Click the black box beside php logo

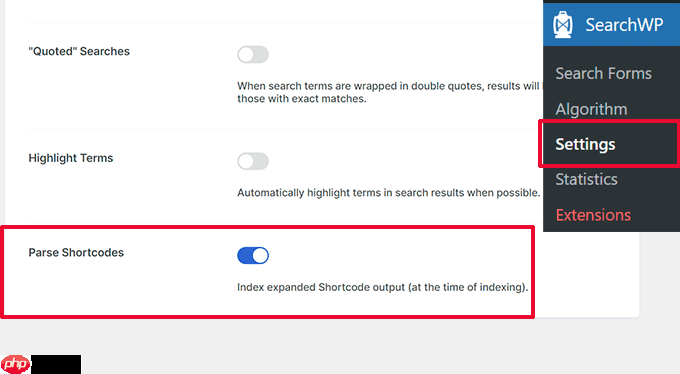click(x=56, y=364)
